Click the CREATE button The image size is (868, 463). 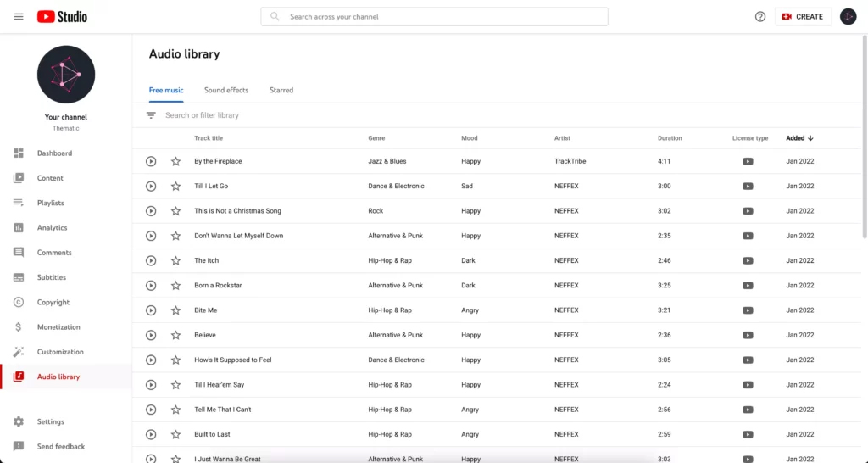[x=803, y=16]
